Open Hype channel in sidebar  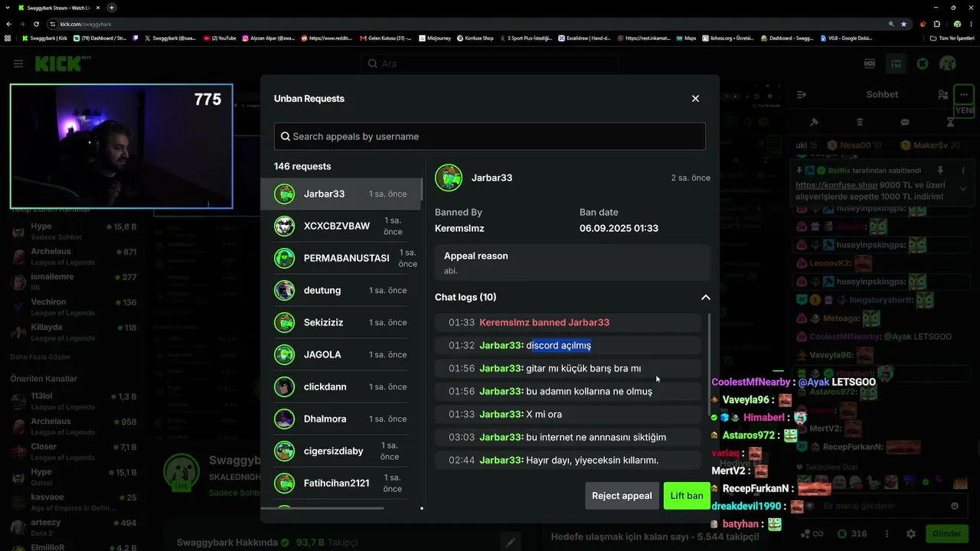click(x=74, y=231)
